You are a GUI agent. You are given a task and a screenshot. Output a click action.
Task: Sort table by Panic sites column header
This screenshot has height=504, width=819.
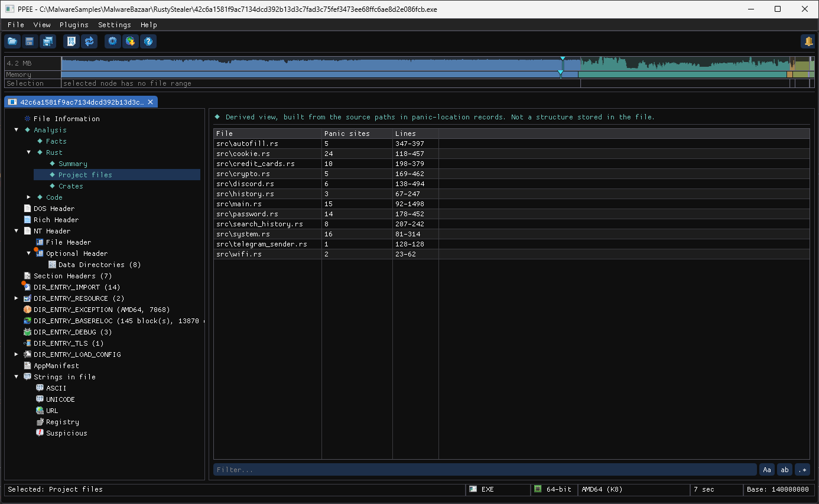[357, 134]
